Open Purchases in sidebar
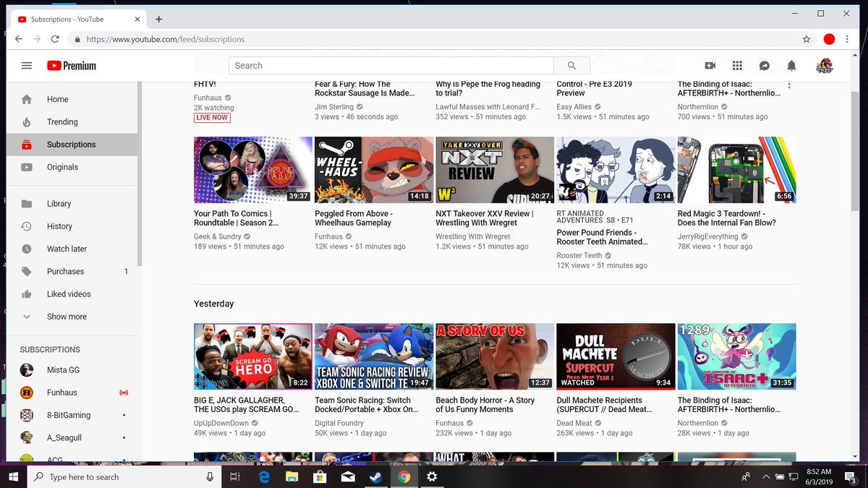This screenshot has width=868, height=488. click(72, 271)
